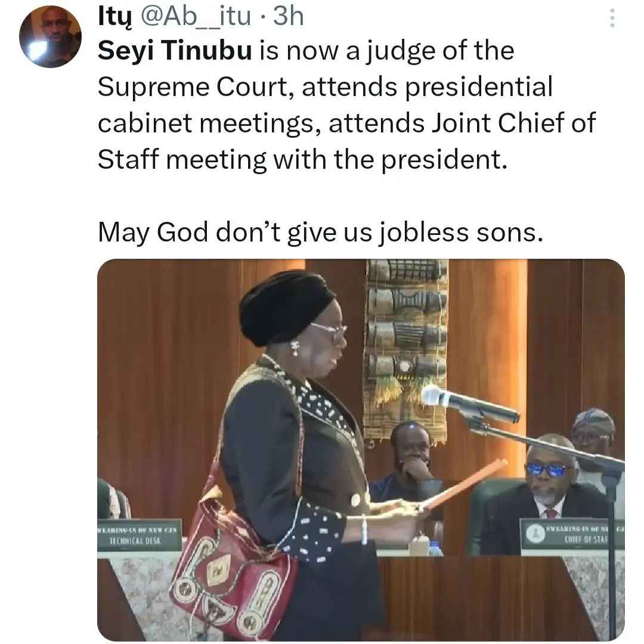Open the @Ab__itu handle link

[x=196, y=17]
